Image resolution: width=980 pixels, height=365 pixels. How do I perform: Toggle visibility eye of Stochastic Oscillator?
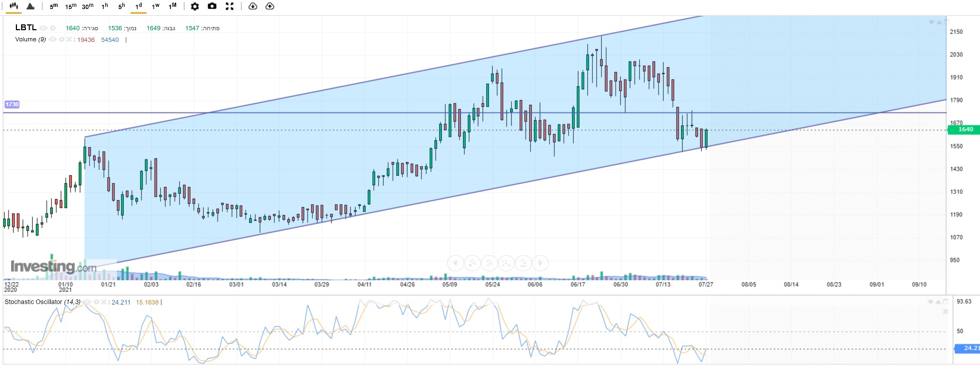(87, 302)
